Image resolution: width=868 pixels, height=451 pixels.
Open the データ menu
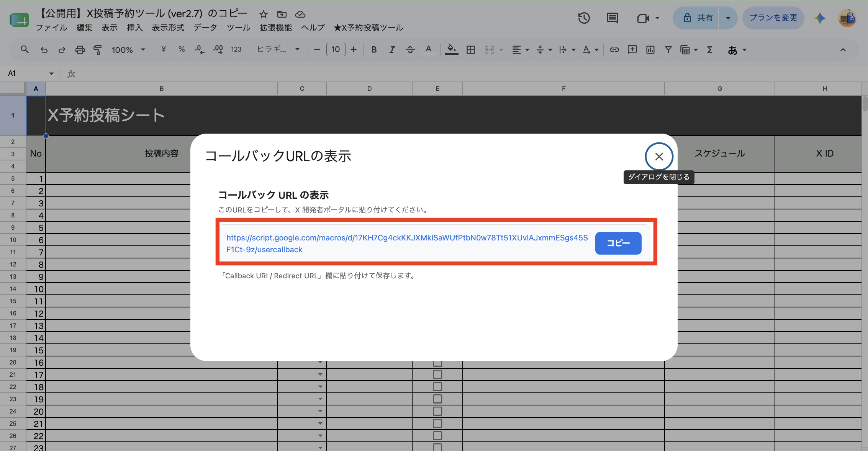click(205, 28)
